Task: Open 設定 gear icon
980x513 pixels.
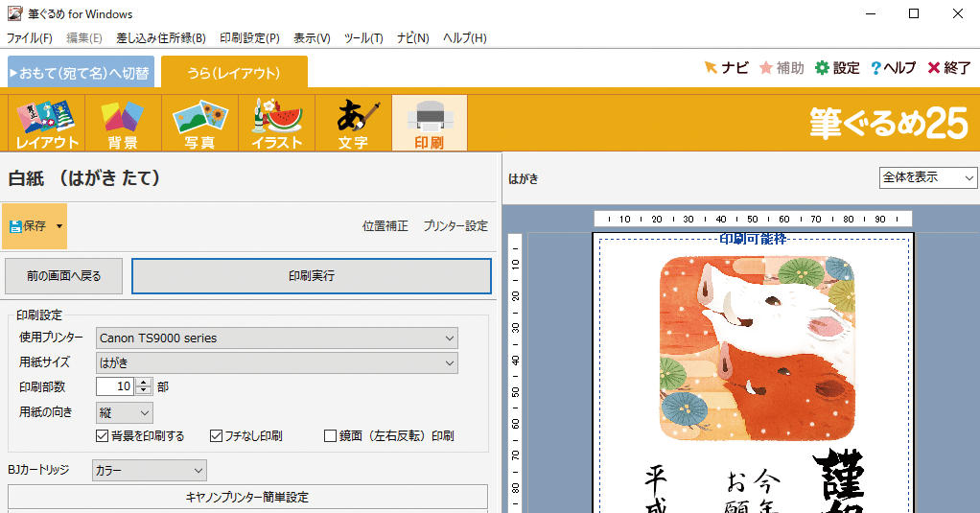Action: click(822, 67)
